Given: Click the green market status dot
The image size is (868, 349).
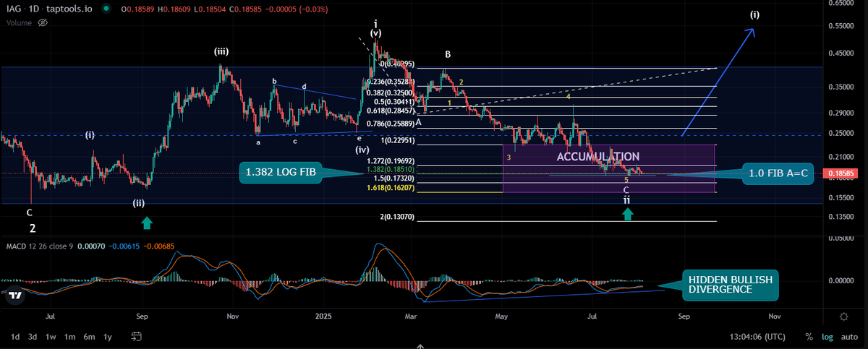Looking at the screenshot, I should click(107, 9).
